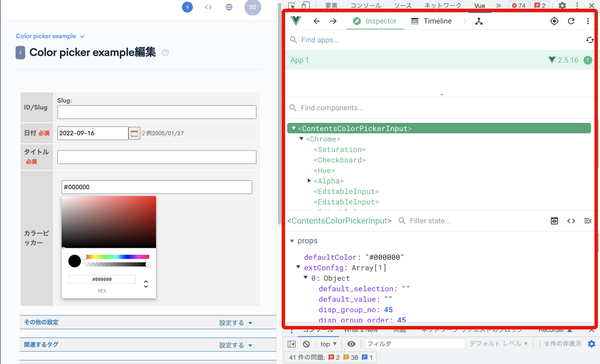Viewport: 600px width, 364px height.
Task: Click the eye live expression icon
Action: 351,344
